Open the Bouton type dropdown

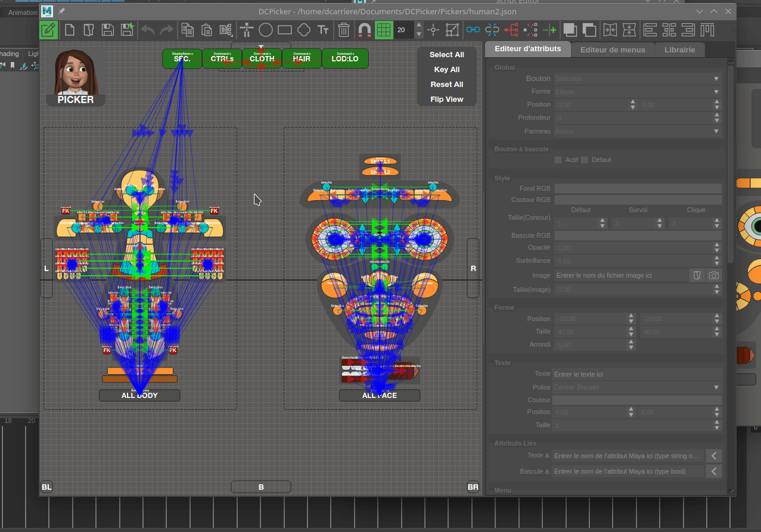(638, 79)
